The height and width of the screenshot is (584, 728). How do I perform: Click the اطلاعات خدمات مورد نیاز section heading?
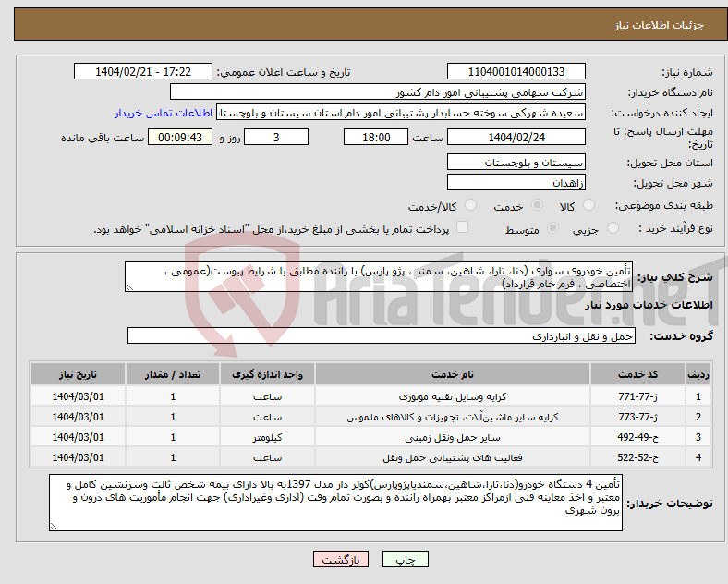(649, 305)
